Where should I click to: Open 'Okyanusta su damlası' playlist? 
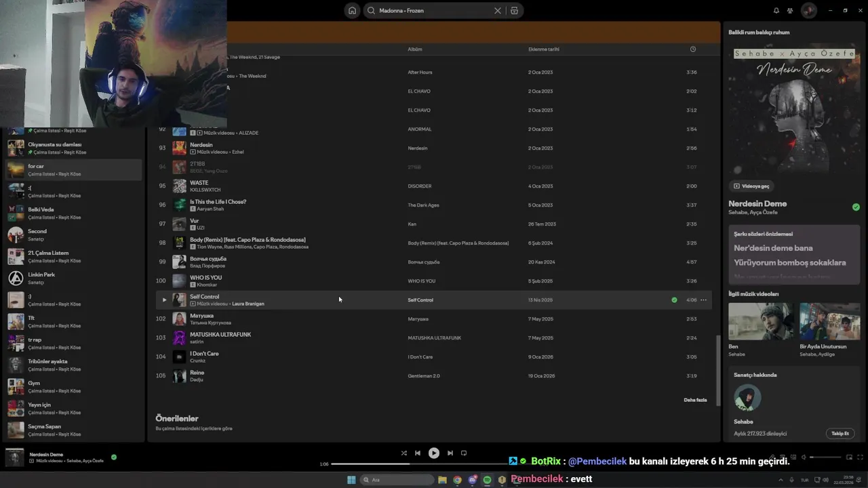click(x=74, y=148)
